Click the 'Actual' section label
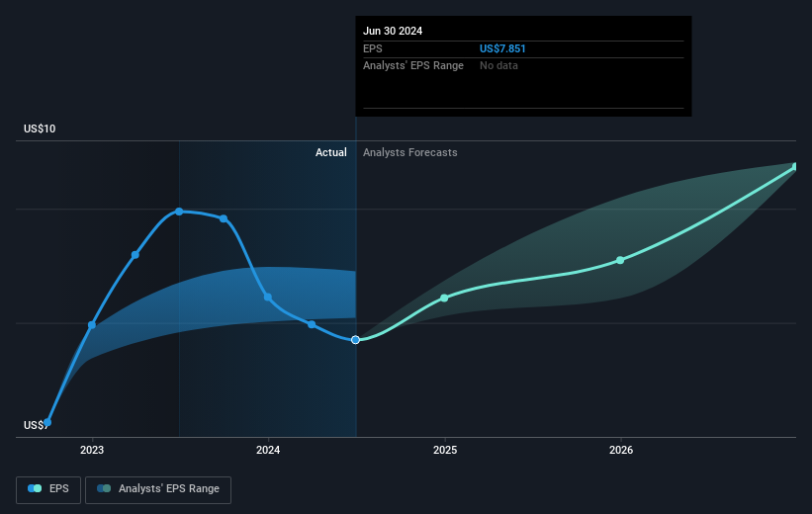 [x=331, y=152]
